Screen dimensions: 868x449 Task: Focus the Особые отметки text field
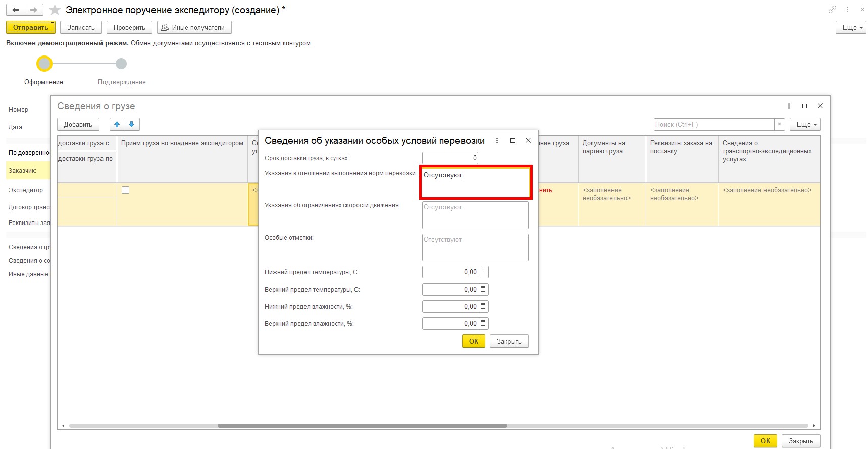pyautogui.click(x=475, y=247)
